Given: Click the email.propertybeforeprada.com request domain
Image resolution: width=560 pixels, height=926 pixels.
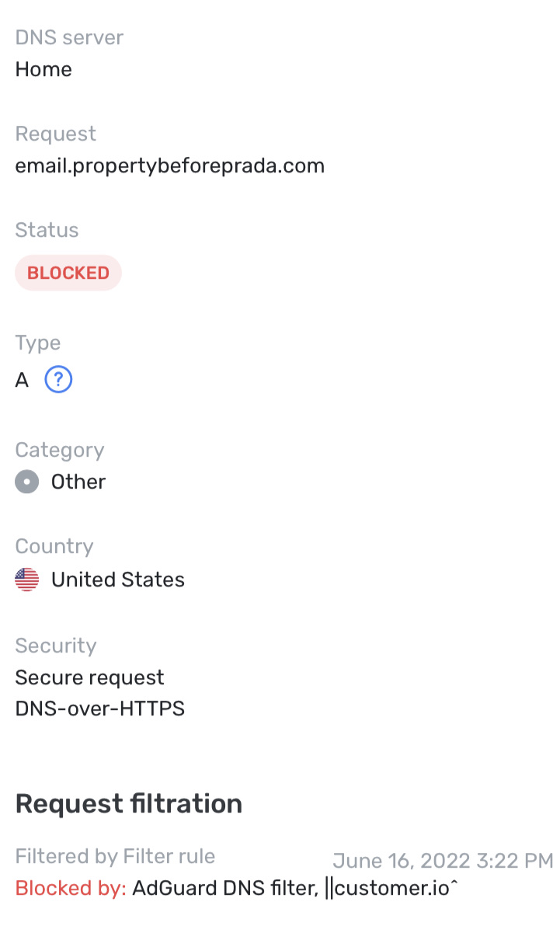Looking at the screenshot, I should click(170, 165).
